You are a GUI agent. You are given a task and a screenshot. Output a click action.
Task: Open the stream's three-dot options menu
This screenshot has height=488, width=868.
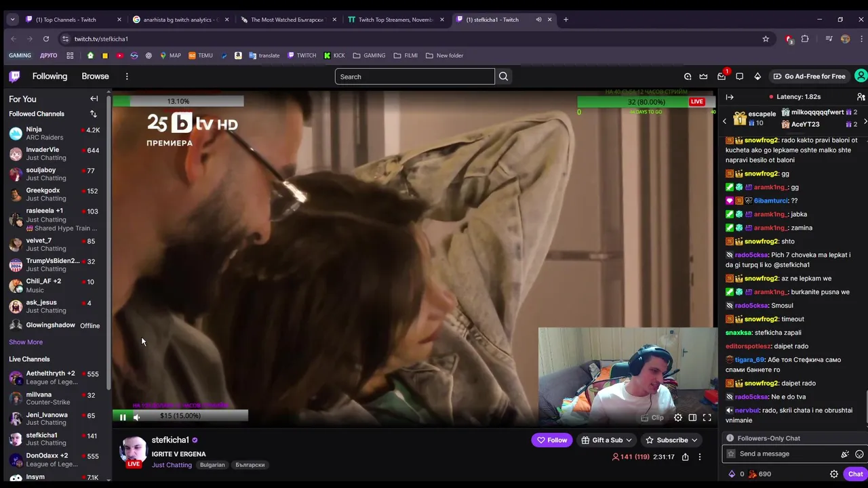[700, 457]
